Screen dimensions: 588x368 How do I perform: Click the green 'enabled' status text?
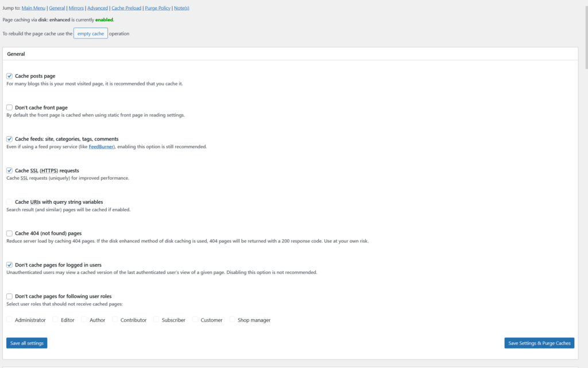[104, 20]
